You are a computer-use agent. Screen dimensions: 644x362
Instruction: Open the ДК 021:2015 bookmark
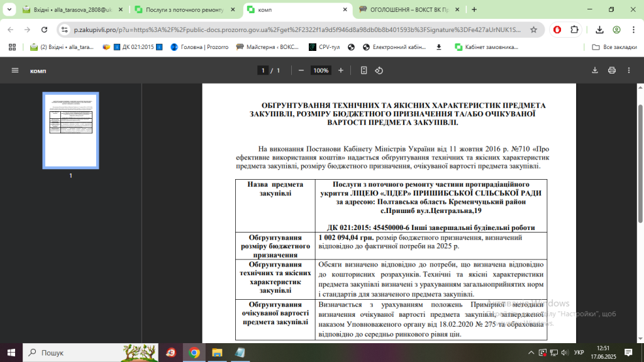click(132, 47)
